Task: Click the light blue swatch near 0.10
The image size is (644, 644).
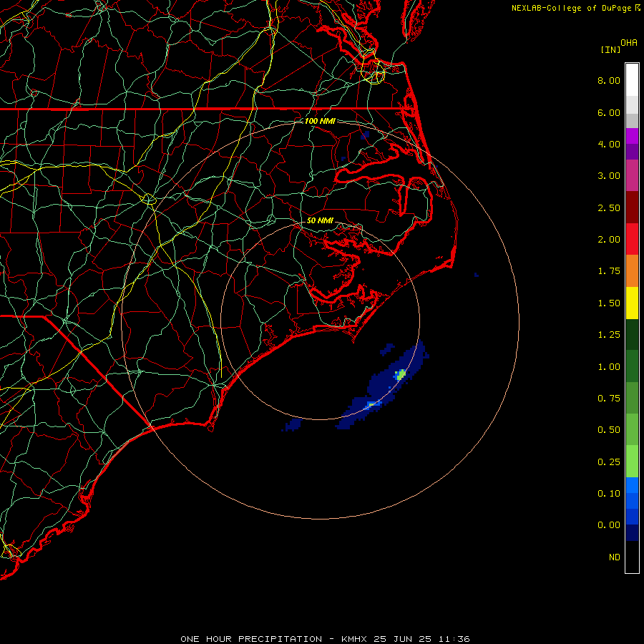Action: tap(632, 485)
